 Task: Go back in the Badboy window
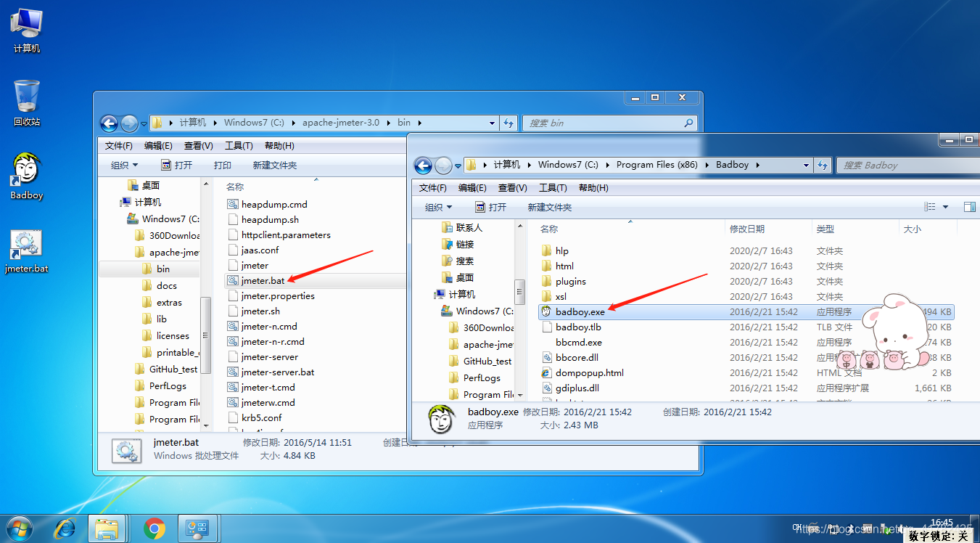pos(424,166)
